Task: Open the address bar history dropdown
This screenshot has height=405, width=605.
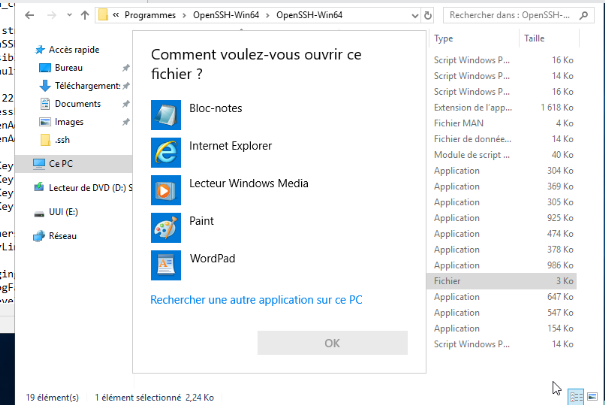Action: (413, 16)
